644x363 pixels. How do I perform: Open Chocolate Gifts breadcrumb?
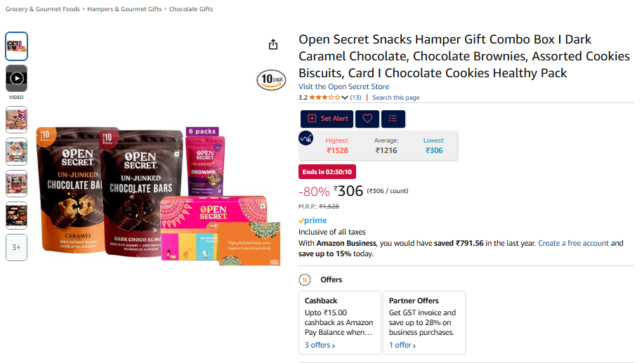[191, 9]
